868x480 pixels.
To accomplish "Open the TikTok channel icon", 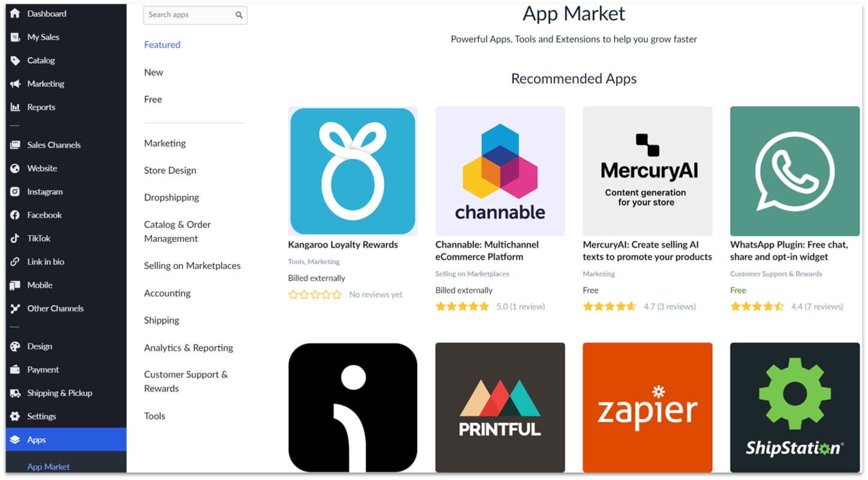I will pos(15,239).
